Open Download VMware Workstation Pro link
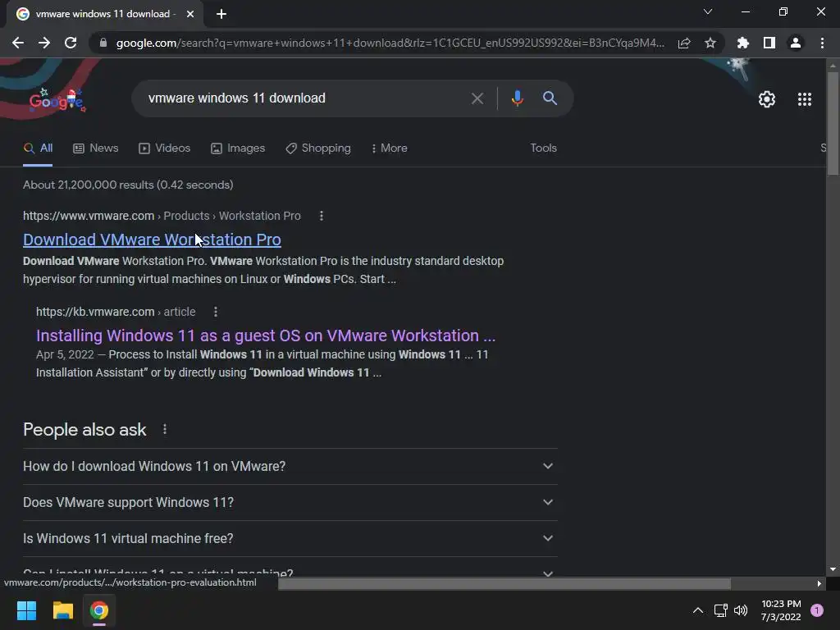 tap(152, 240)
